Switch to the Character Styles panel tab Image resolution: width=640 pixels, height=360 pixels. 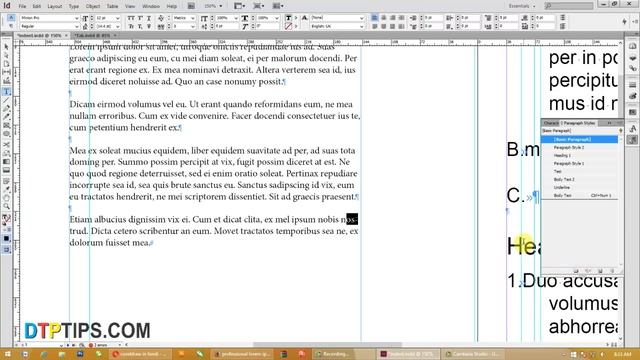pyautogui.click(x=551, y=123)
